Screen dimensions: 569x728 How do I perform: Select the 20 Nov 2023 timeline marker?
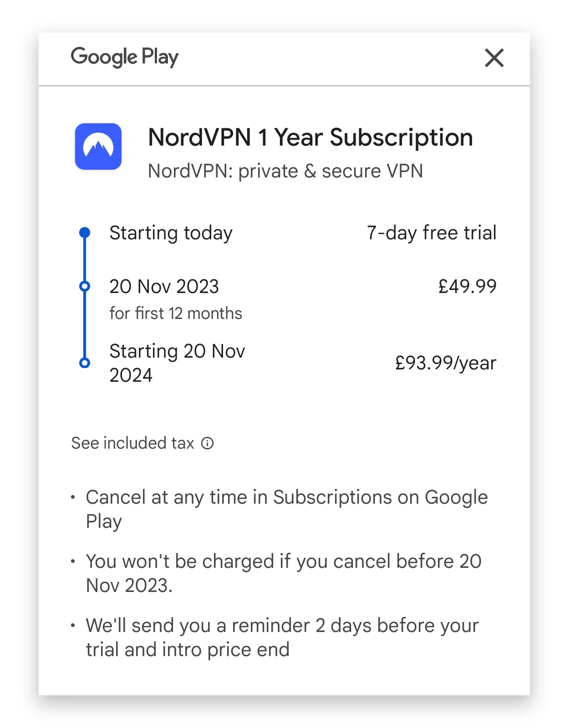pyautogui.click(x=85, y=286)
